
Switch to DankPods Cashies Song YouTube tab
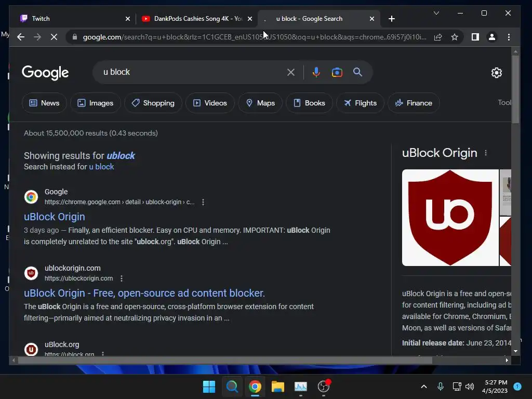tap(197, 19)
